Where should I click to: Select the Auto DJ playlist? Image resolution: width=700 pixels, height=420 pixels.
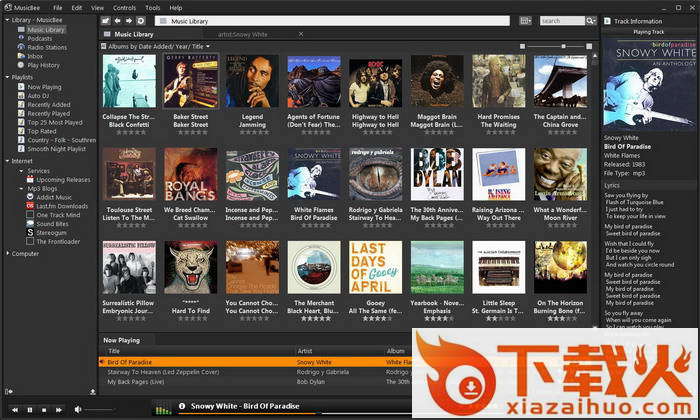38,96
